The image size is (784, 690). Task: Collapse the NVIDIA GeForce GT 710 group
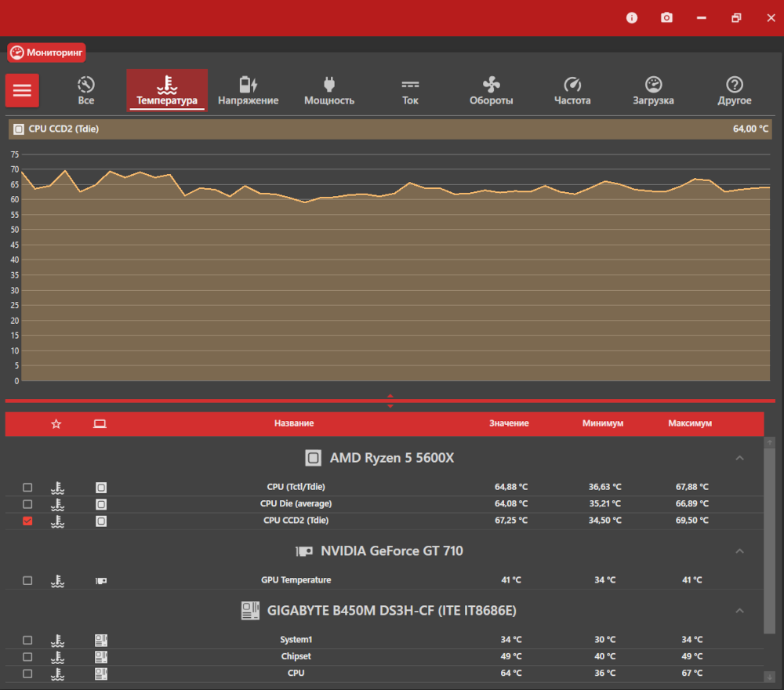[x=739, y=551]
